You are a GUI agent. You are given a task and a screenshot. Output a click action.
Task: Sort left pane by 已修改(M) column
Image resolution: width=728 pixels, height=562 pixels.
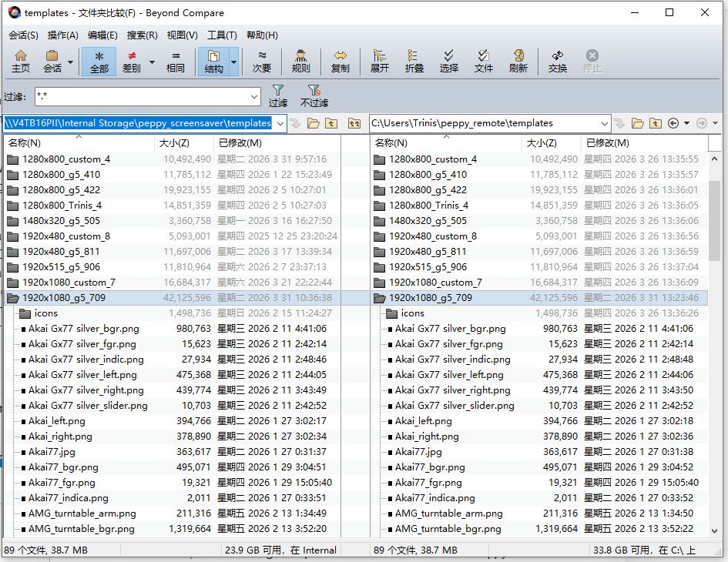click(x=240, y=143)
